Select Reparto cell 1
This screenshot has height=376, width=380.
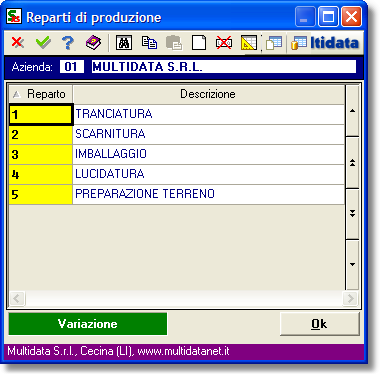pyautogui.click(x=41, y=115)
